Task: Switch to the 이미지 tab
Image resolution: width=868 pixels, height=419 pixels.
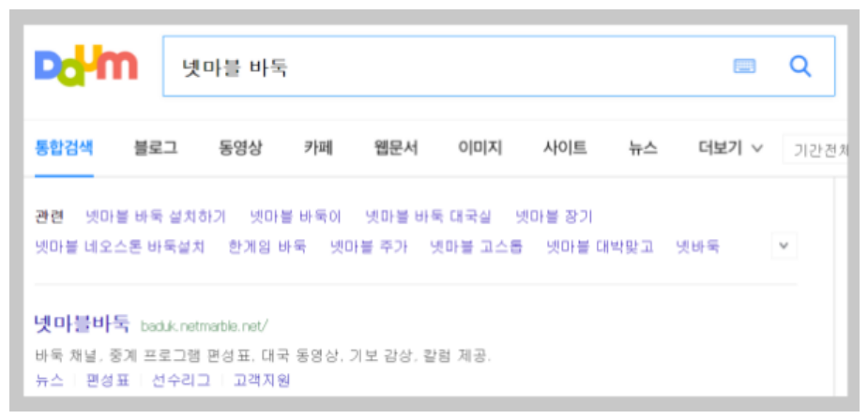Action: 480,148
